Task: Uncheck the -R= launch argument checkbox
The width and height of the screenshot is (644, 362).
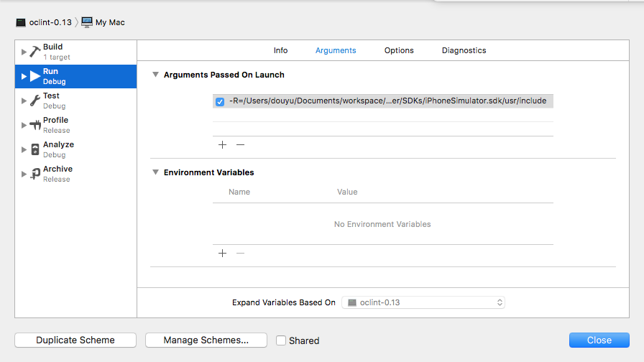Action: coord(220,102)
